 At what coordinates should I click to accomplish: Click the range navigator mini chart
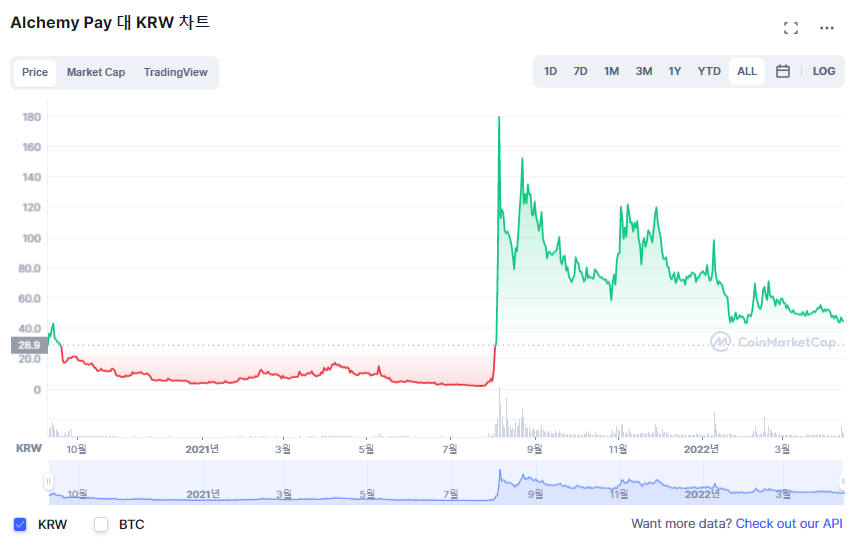tap(447, 482)
